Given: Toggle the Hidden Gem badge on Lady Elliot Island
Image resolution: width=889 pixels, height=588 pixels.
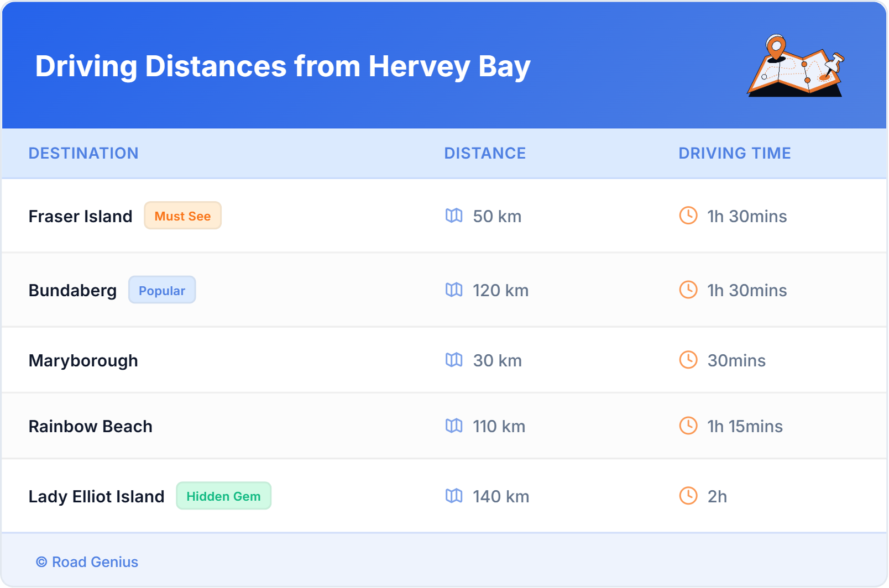Looking at the screenshot, I should click(x=223, y=496).
